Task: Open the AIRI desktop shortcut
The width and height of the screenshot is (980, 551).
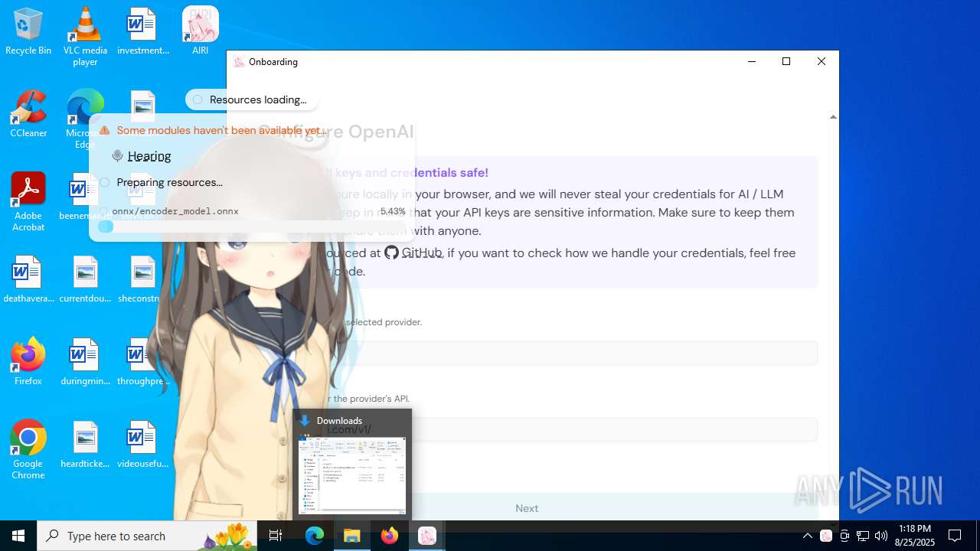Action: tap(201, 31)
